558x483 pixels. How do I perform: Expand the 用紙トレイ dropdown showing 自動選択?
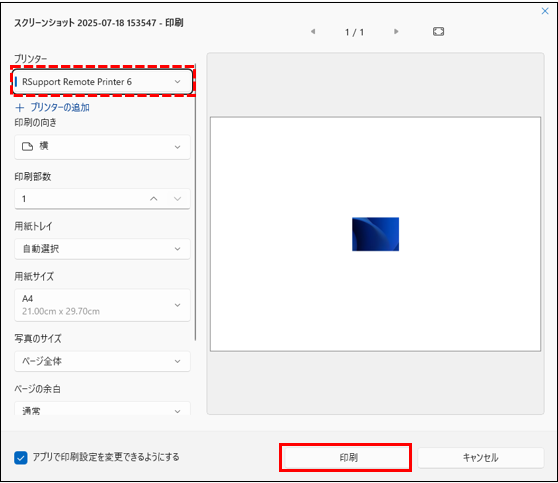[102, 249]
